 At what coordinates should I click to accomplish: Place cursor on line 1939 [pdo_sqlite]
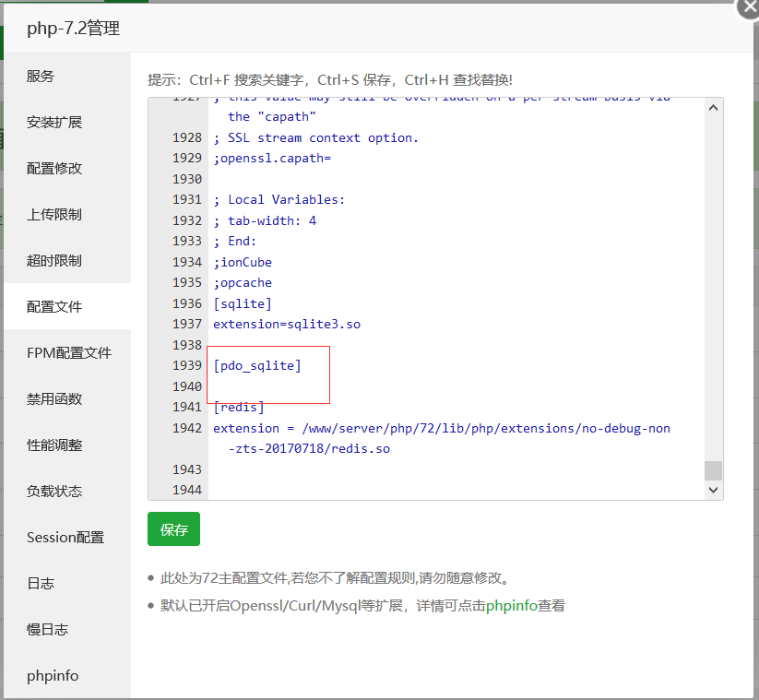point(257,365)
